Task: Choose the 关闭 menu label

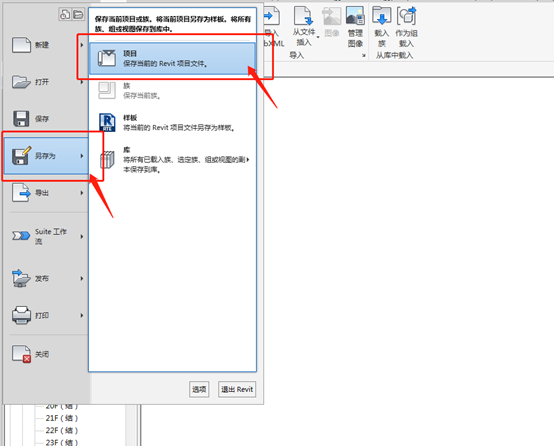Action: click(42, 354)
